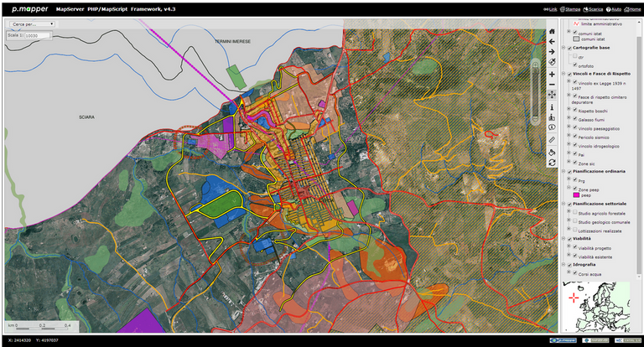The height and width of the screenshot is (347, 644).
Task: Activate the identify info tool
Action: pos(552,106)
